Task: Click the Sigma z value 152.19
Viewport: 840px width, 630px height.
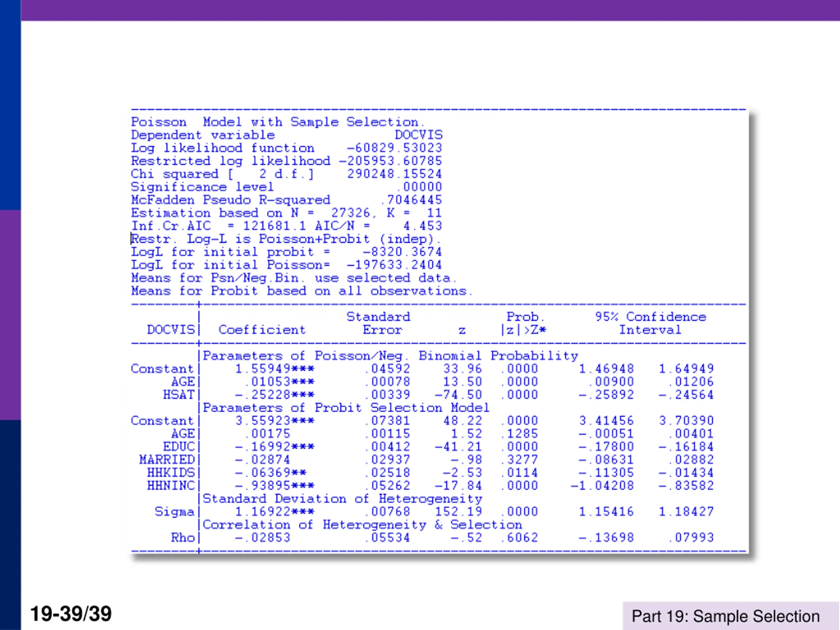Action: 458,512
